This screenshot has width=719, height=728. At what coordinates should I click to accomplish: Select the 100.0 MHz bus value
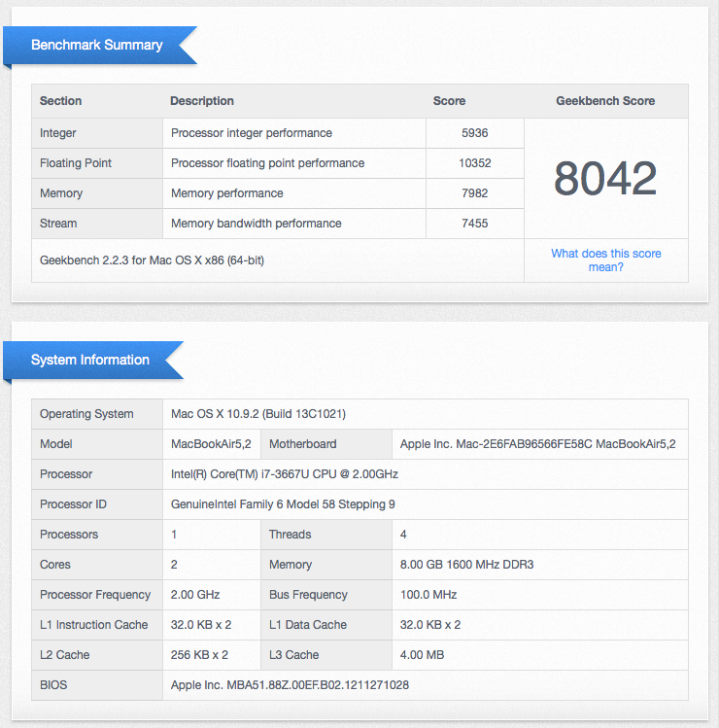click(428, 595)
